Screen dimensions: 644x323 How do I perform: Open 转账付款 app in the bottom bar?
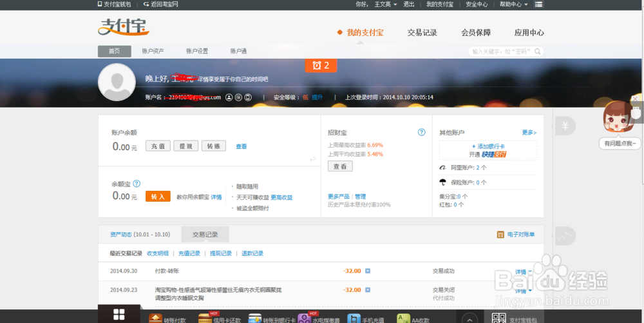(167, 319)
